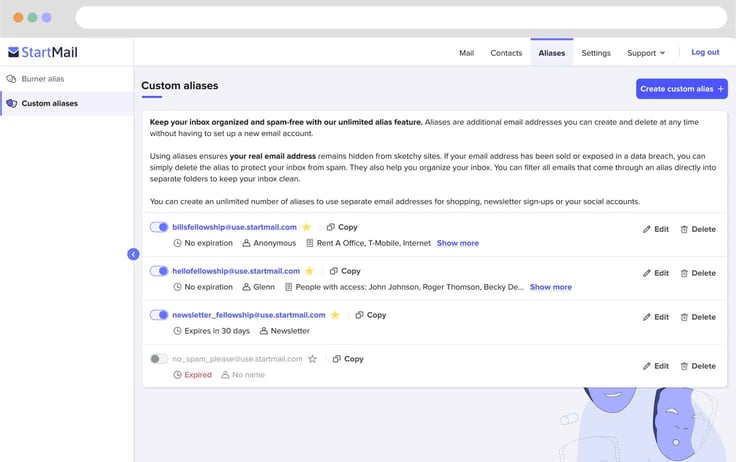
Task: Switch to the Aliases tab
Action: [x=552, y=53]
